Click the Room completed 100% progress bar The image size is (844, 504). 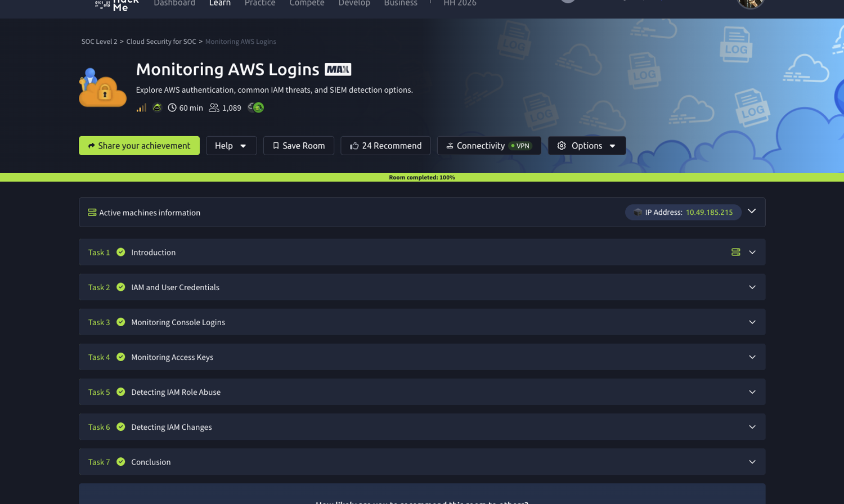click(x=422, y=177)
